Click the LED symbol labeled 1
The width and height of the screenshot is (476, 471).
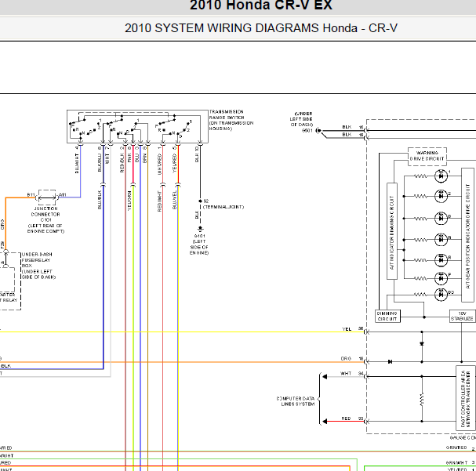(441, 176)
